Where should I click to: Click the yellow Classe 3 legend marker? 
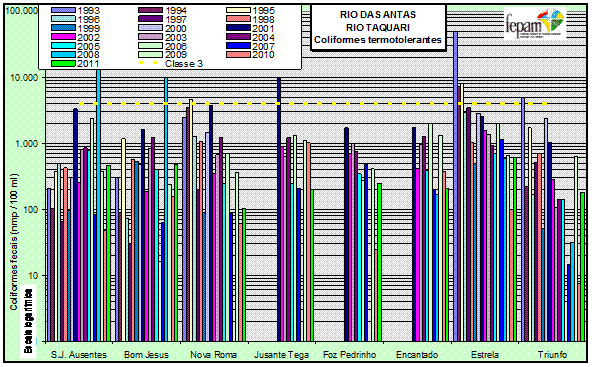pos(148,63)
